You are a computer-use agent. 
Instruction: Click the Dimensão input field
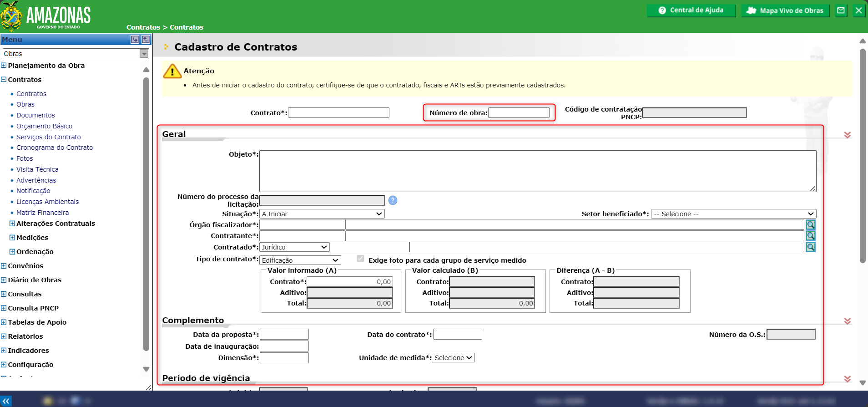[x=284, y=358]
